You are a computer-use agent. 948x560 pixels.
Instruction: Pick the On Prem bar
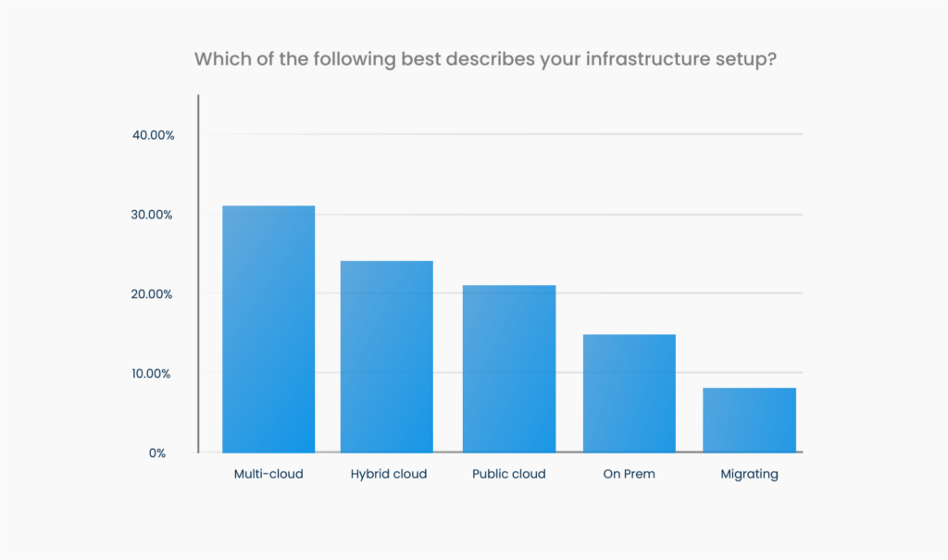tap(629, 393)
